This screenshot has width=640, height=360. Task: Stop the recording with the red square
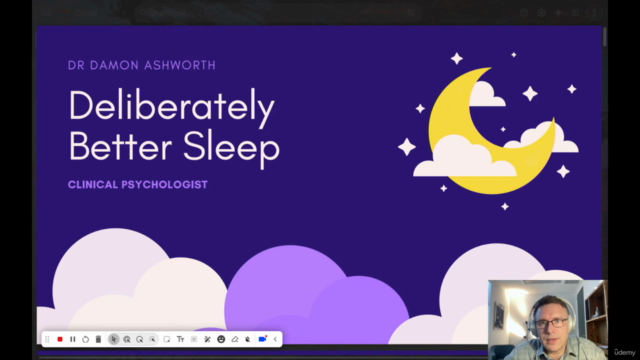[x=60, y=339]
